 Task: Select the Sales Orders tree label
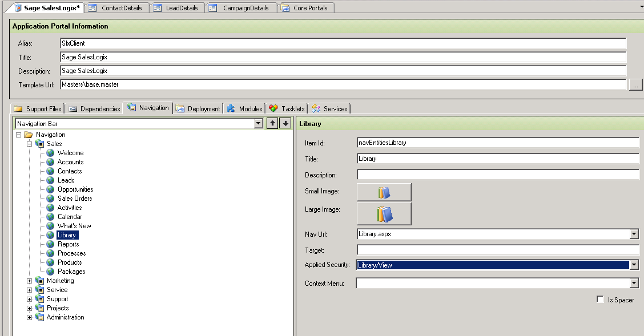tap(75, 199)
